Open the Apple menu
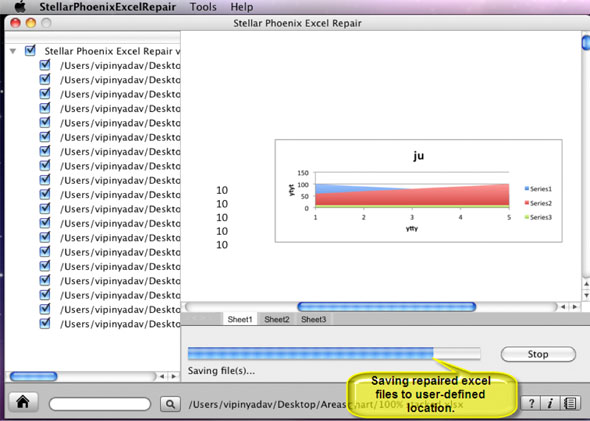This screenshot has width=590, height=421. tap(20, 6)
